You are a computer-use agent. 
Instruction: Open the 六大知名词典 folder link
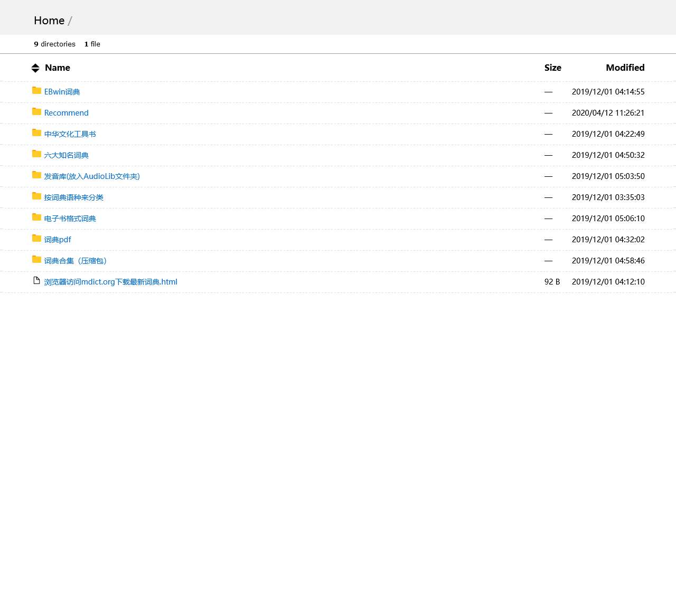[x=67, y=155]
